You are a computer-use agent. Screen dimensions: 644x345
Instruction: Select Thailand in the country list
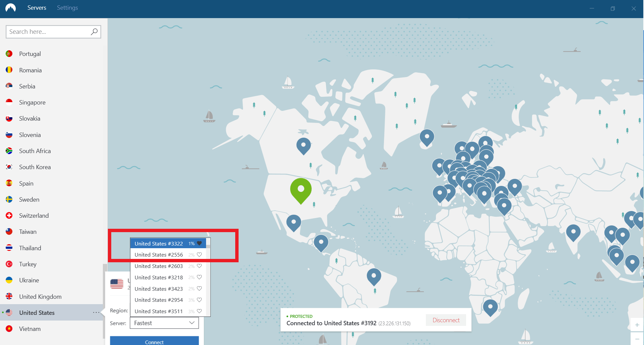(52, 248)
